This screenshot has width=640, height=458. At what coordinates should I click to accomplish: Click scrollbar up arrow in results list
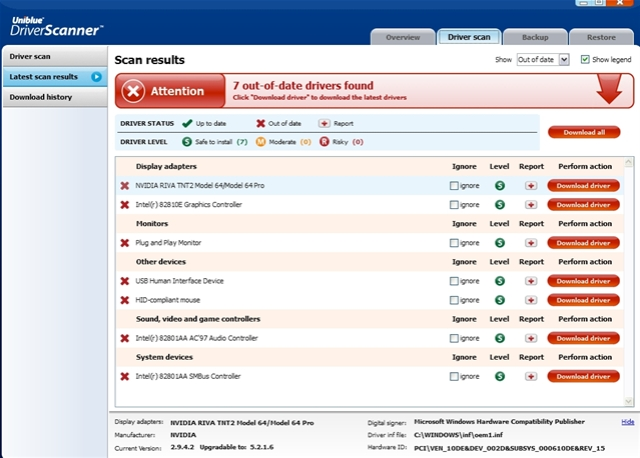[x=629, y=162]
